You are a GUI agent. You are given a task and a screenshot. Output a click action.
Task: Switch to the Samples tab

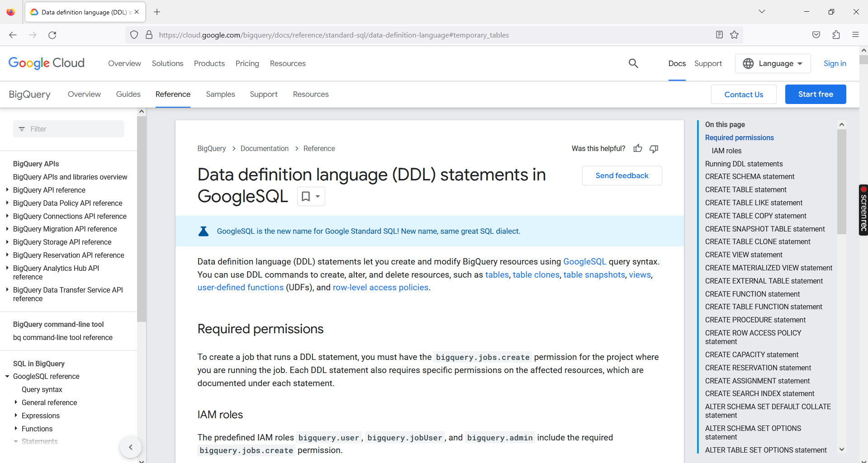220,94
